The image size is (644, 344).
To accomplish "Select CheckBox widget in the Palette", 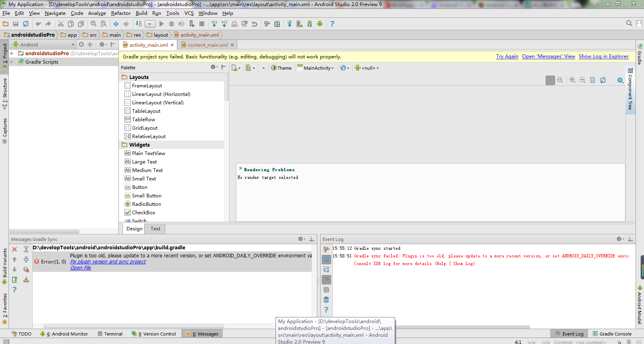I will (143, 213).
